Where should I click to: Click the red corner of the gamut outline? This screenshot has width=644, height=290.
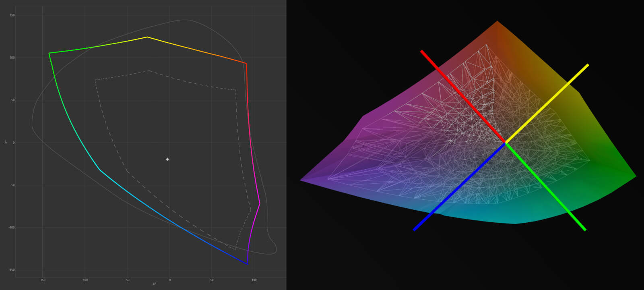[x=246, y=63]
